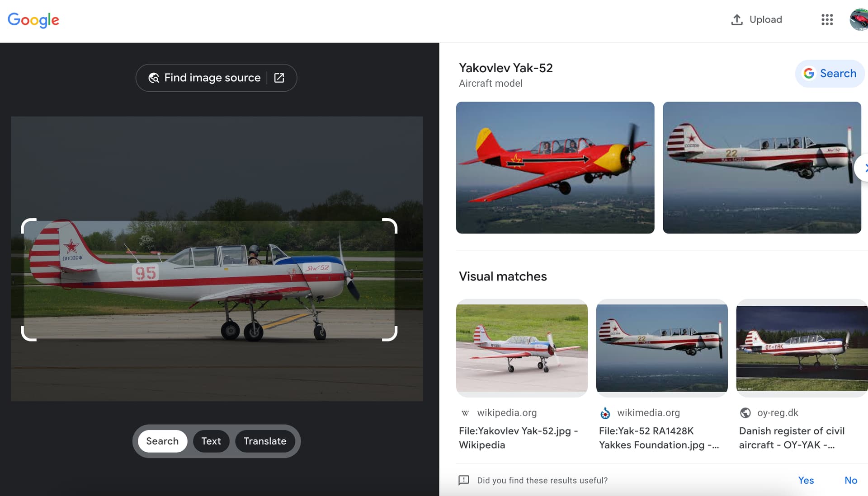Click the lens icon in Find image source
868x496 pixels.
[x=154, y=78]
